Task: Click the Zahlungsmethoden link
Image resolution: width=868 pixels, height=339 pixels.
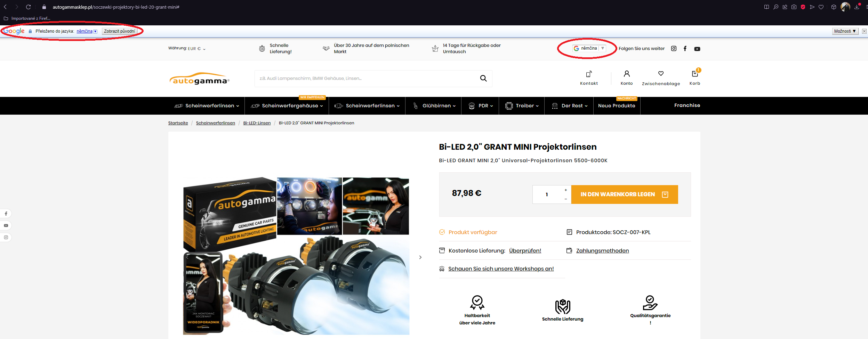Action: click(x=602, y=251)
